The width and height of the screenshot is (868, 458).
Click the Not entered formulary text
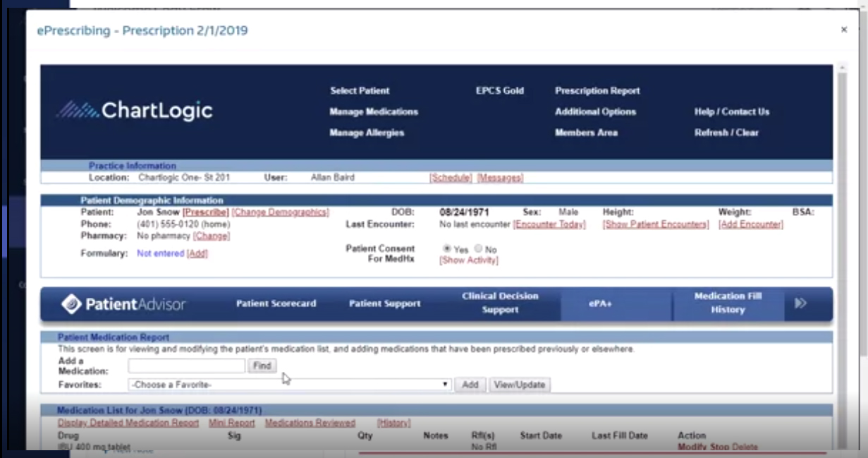pyautogui.click(x=160, y=253)
